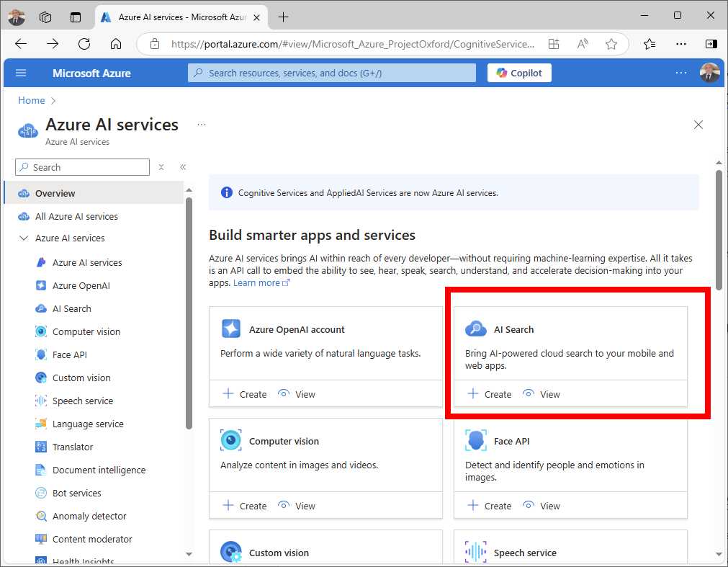
Task: Go to the Home breadcrumb
Action: click(x=32, y=100)
